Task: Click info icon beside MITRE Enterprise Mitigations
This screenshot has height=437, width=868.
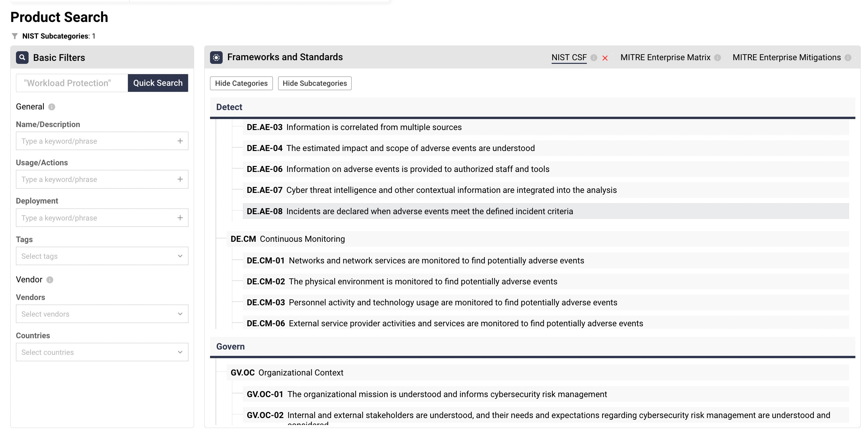Action: click(x=848, y=58)
